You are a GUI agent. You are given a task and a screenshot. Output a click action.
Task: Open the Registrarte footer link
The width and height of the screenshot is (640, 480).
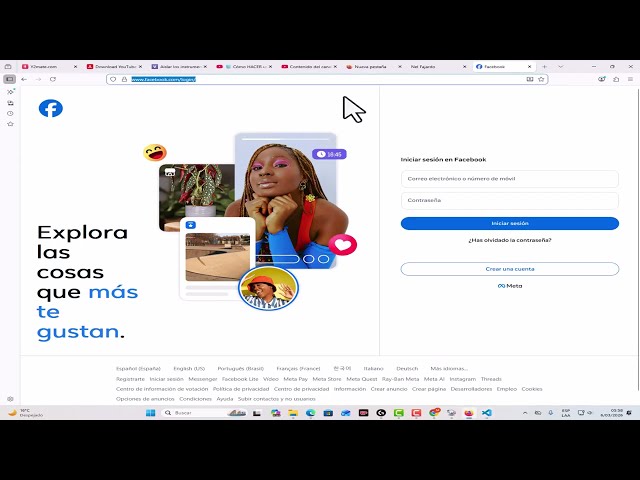tap(130, 379)
